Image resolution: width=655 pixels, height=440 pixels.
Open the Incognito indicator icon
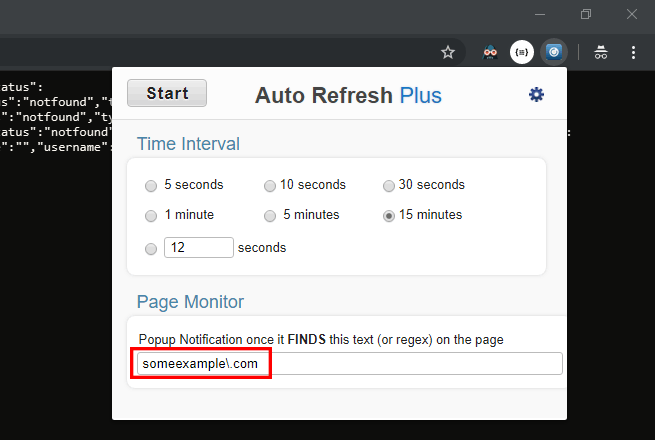pyautogui.click(x=601, y=52)
